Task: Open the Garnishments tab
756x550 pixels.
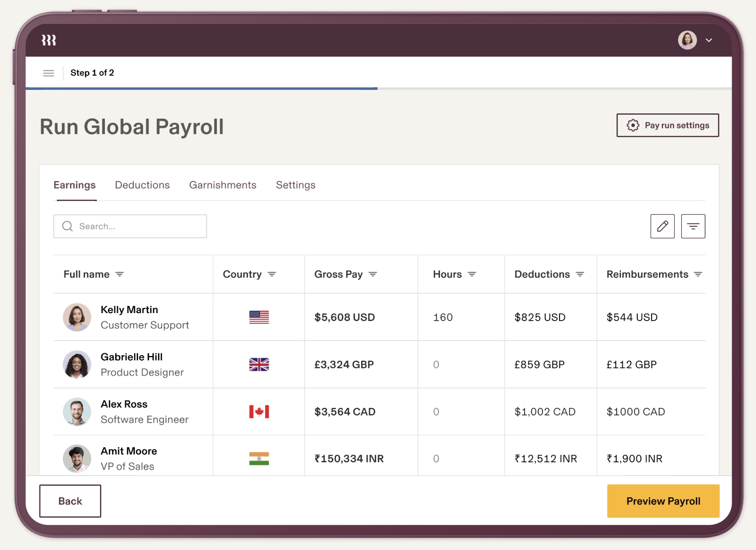Action: tap(223, 185)
